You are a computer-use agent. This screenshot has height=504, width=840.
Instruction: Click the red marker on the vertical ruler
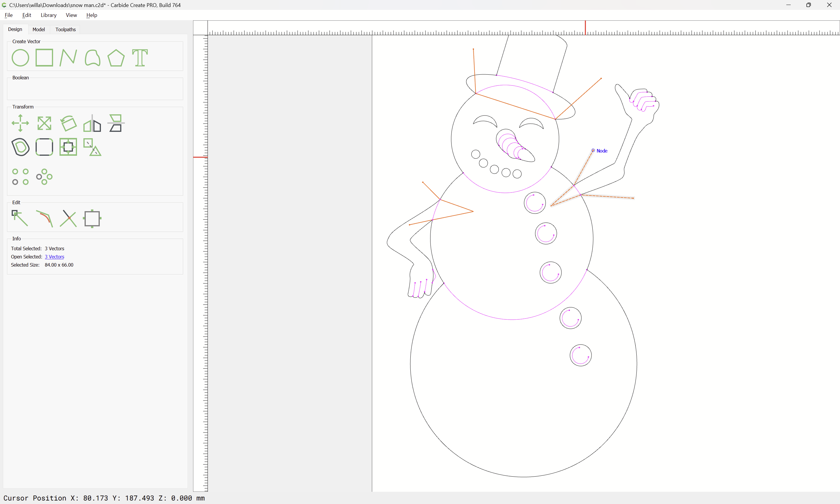pyautogui.click(x=200, y=157)
